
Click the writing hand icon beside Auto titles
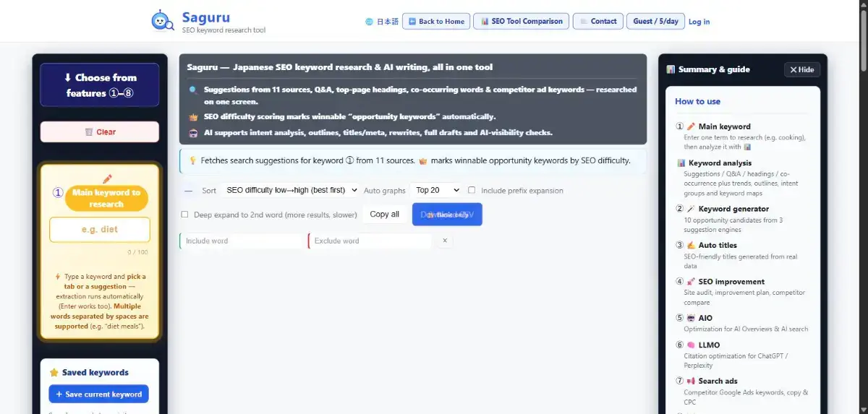691,246
